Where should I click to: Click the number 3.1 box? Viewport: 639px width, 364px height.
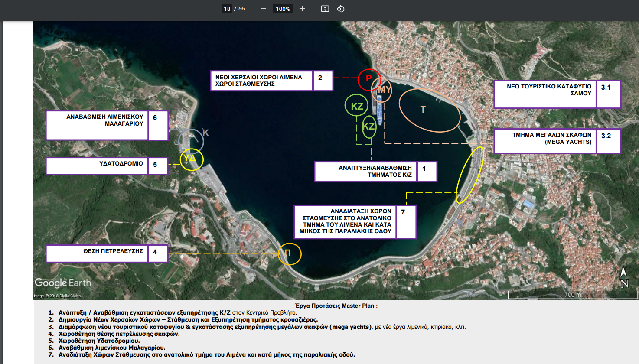pyautogui.click(x=608, y=94)
